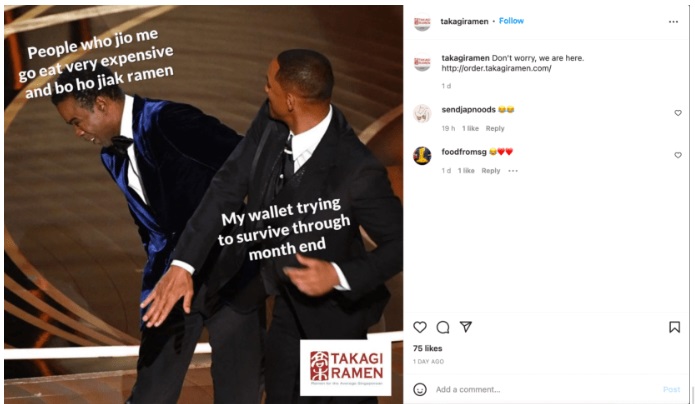Viewport: 695px width, 404px height.
Task: Open the emoji picker smiley icon
Action: [x=420, y=389]
